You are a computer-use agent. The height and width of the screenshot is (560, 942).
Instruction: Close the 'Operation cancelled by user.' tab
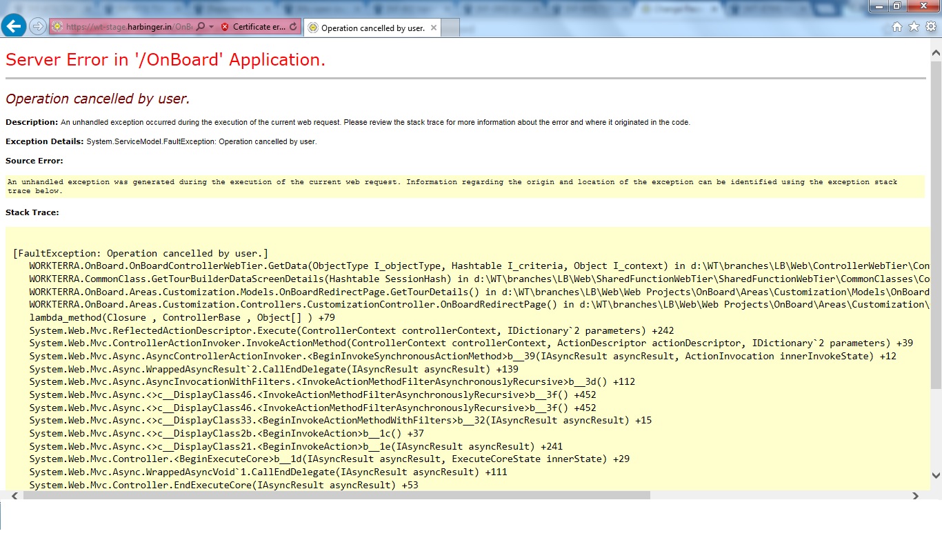coord(434,28)
